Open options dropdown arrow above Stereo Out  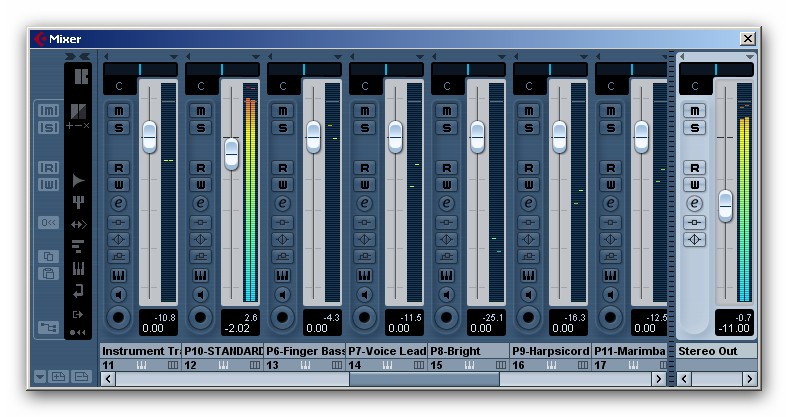pyautogui.click(x=749, y=57)
